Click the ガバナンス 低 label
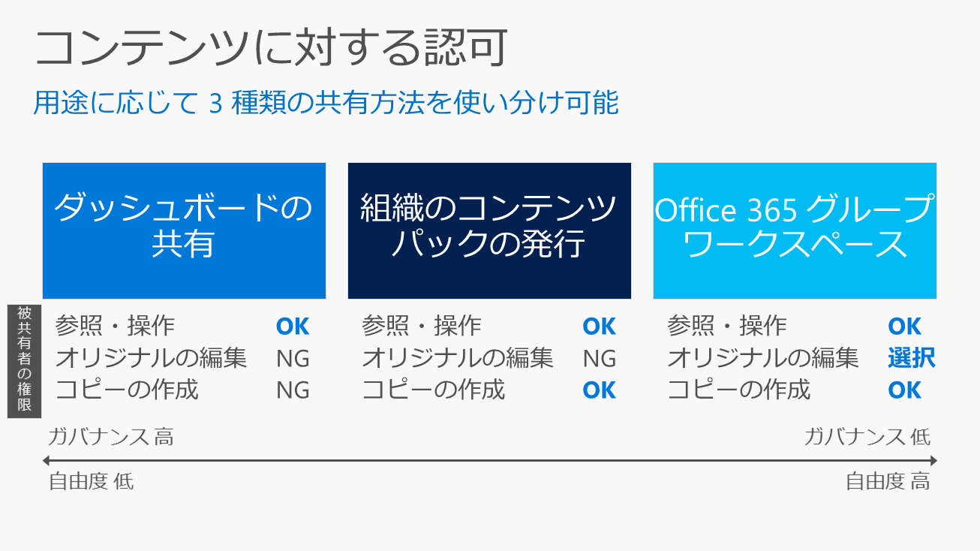980x551 pixels. [x=867, y=437]
